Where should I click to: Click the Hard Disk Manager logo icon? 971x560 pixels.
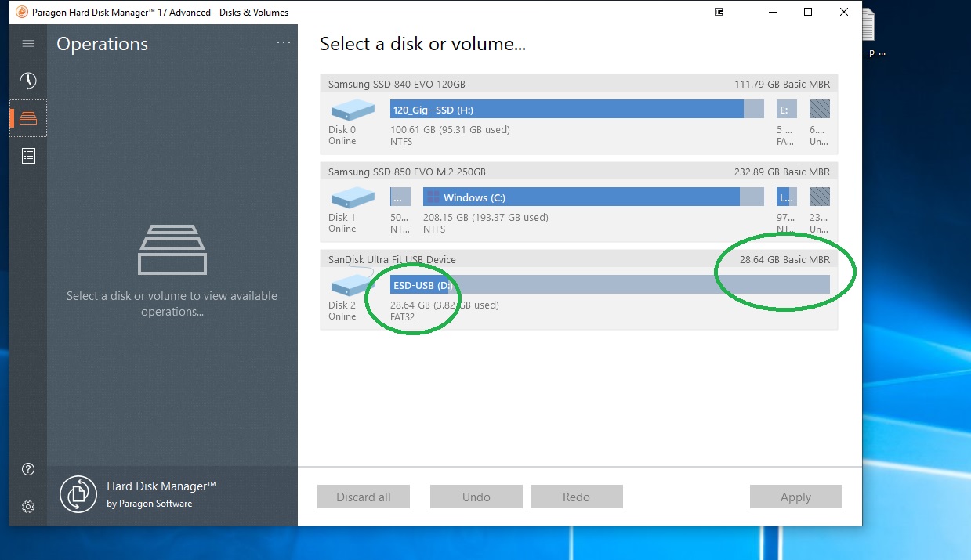[x=78, y=494]
